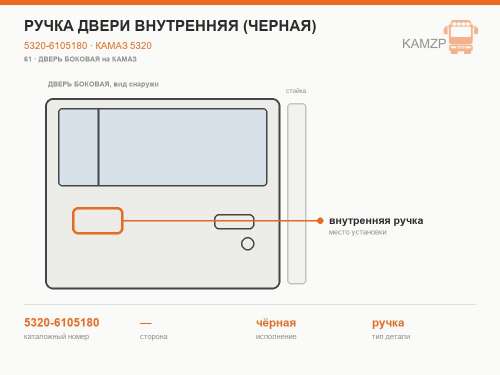Click the small vent window pane
The width and height of the screenshot is (500, 375).
pyautogui.click(x=78, y=147)
